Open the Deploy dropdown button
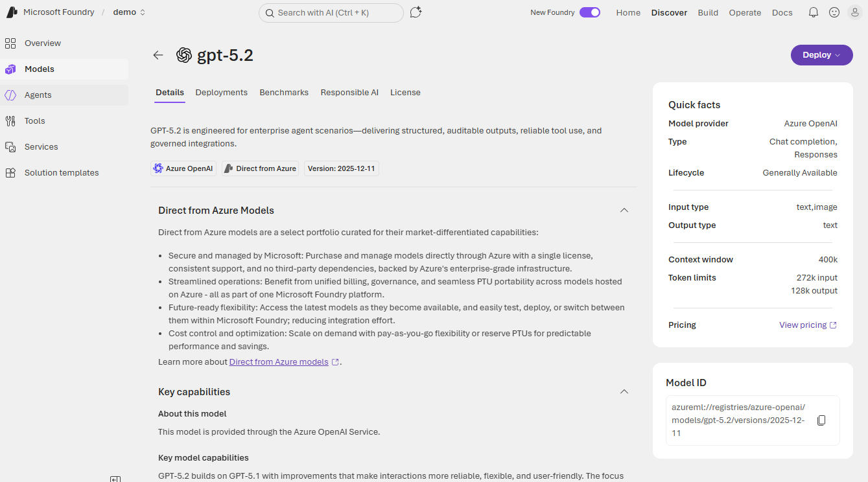Image resolution: width=868 pixels, height=482 pixels. (822, 55)
